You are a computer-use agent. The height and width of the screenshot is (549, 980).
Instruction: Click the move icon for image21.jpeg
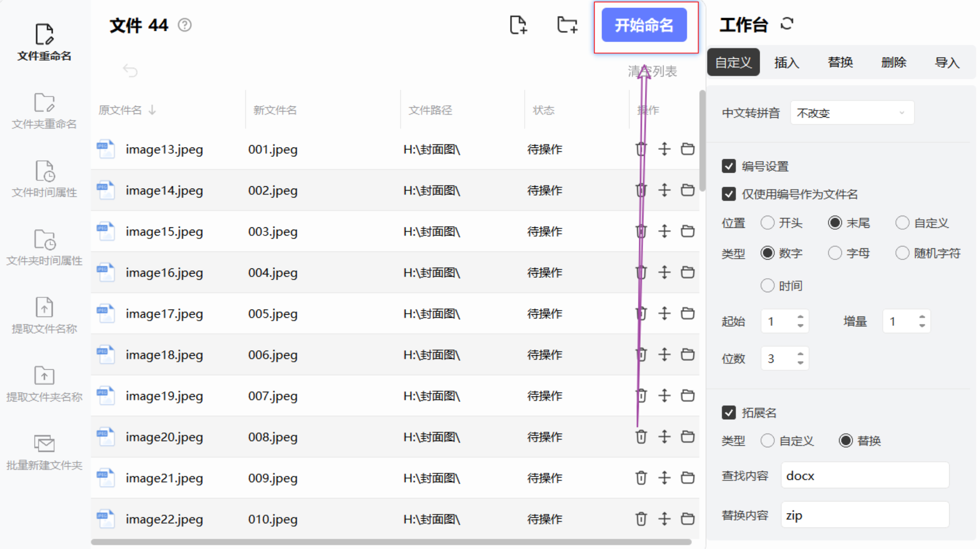coord(664,478)
